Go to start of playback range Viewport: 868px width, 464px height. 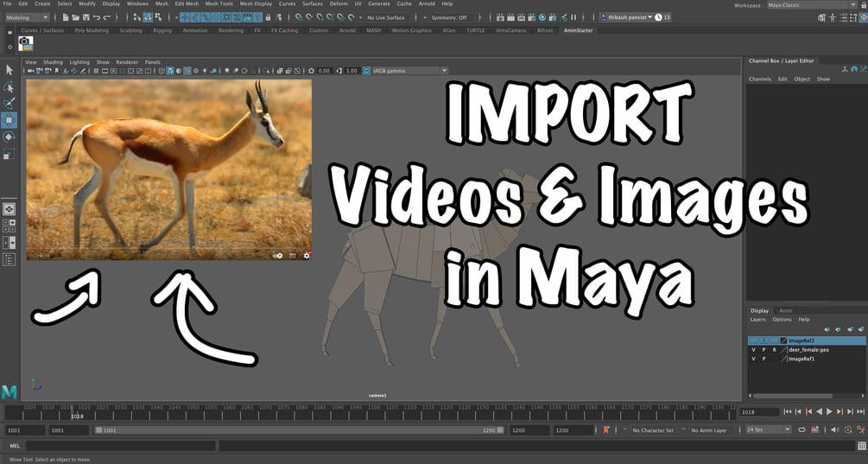[x=788, y=411]
